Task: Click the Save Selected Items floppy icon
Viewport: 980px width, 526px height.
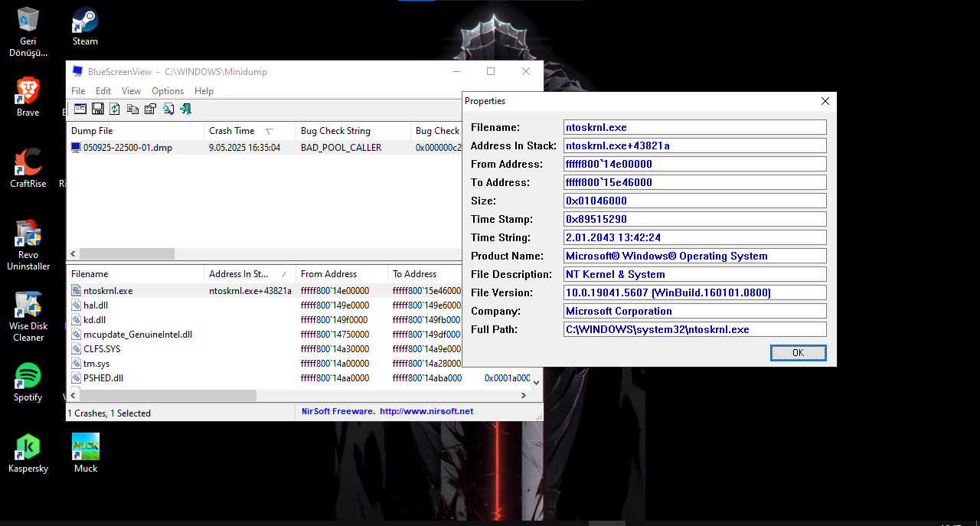Action: [98, 109]
